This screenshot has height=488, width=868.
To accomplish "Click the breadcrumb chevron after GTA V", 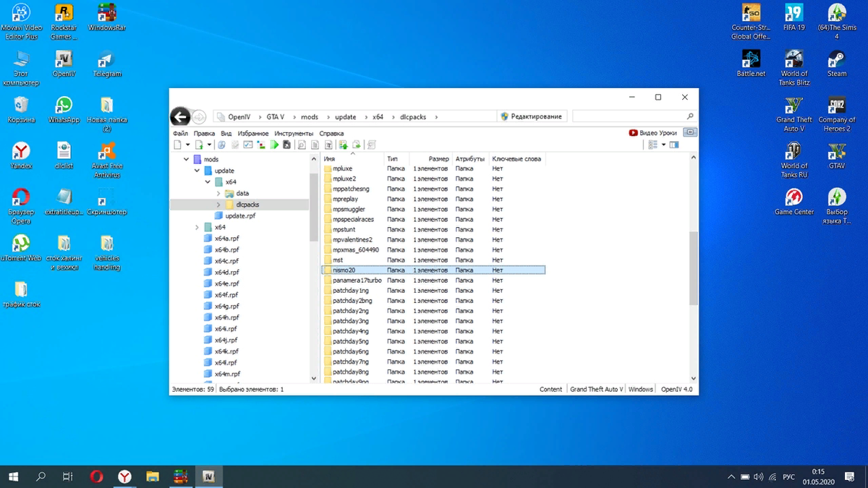I will tap(293, 116).
